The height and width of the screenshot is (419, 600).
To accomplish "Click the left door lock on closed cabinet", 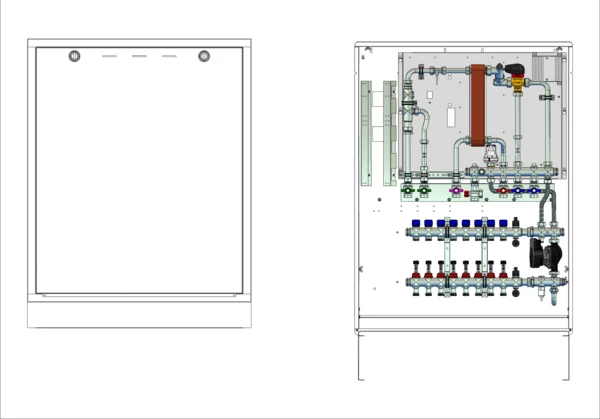I will [75, 56].
